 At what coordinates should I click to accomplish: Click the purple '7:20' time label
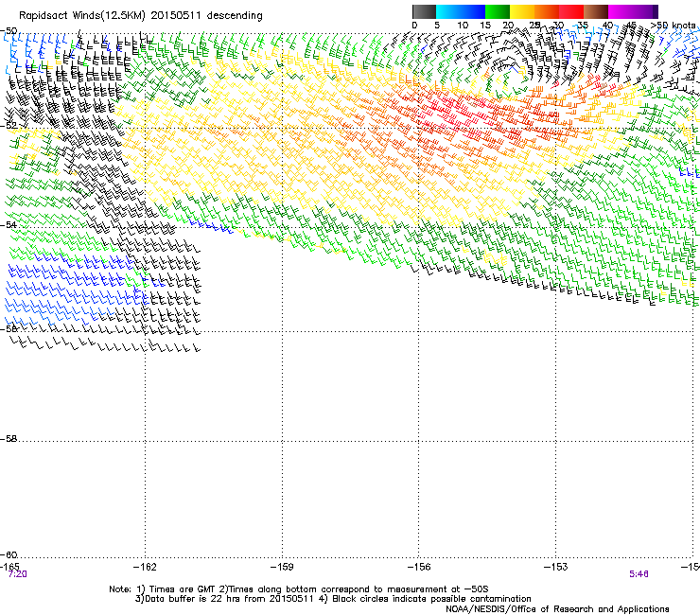click(x=17, y=574)
